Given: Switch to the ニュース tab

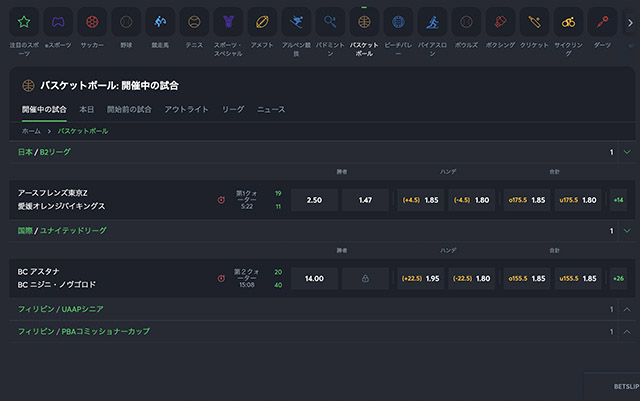Looking at the screenshot, I should pos(271,109).
